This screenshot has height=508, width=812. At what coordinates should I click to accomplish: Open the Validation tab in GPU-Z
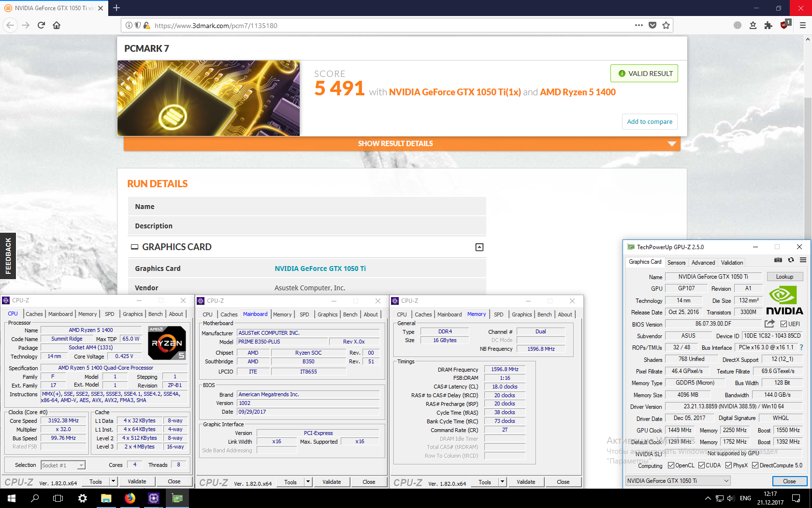point(732,263)
